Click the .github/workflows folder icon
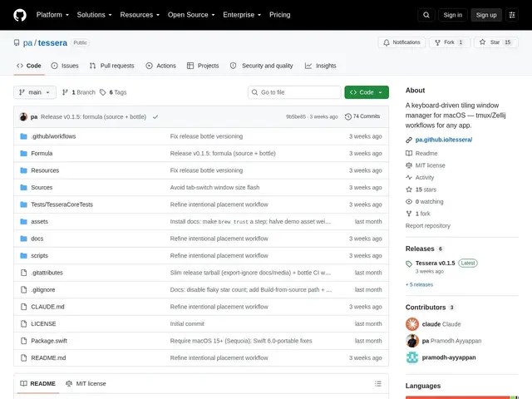Viewport: 532px width, 399px height. coord(23,136)
